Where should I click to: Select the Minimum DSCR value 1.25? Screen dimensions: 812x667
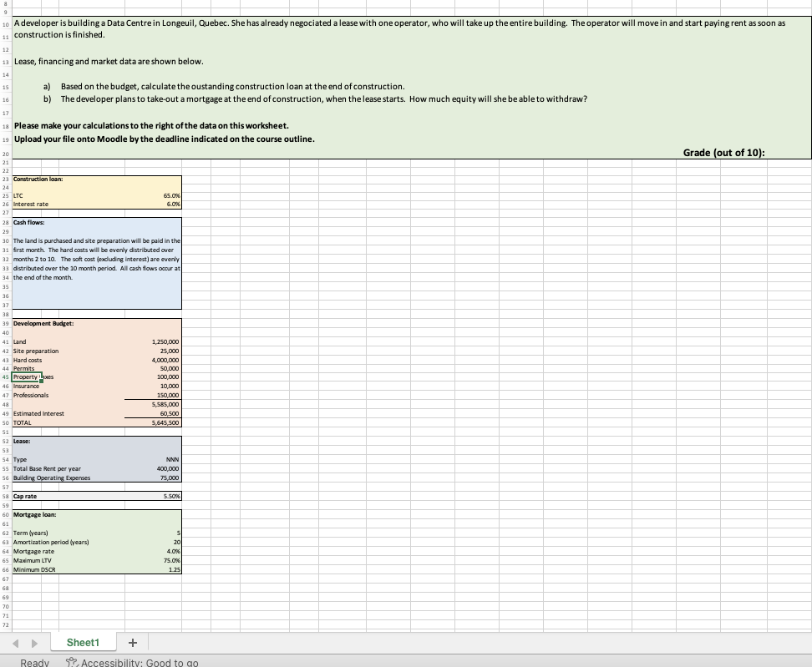click(175, 569)
